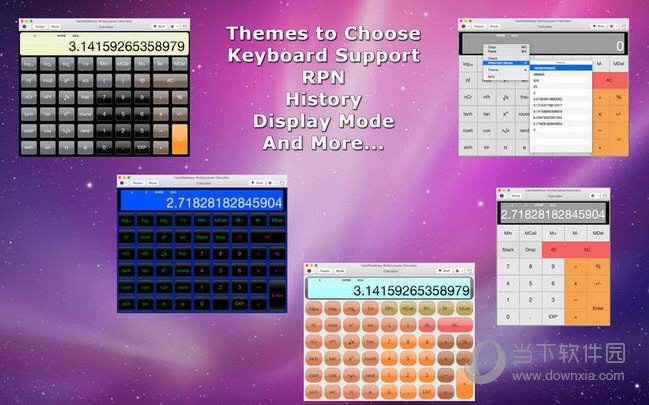Image resolution: width=649 pixels, height=405 pixels.
Task: Click Radian toggle in the orange calculator toolbar
Action: pyautogui.click(x=326, y=270)
